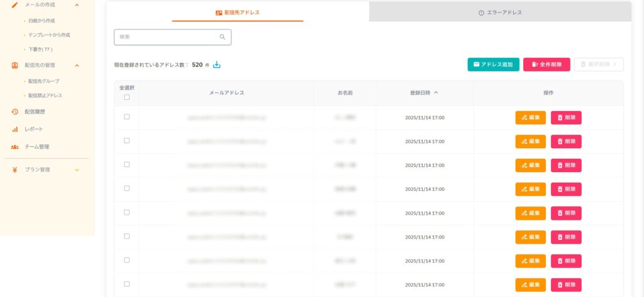Check the third row's checkbox
This screenshot has width=644, height=297.
point(127,165)
